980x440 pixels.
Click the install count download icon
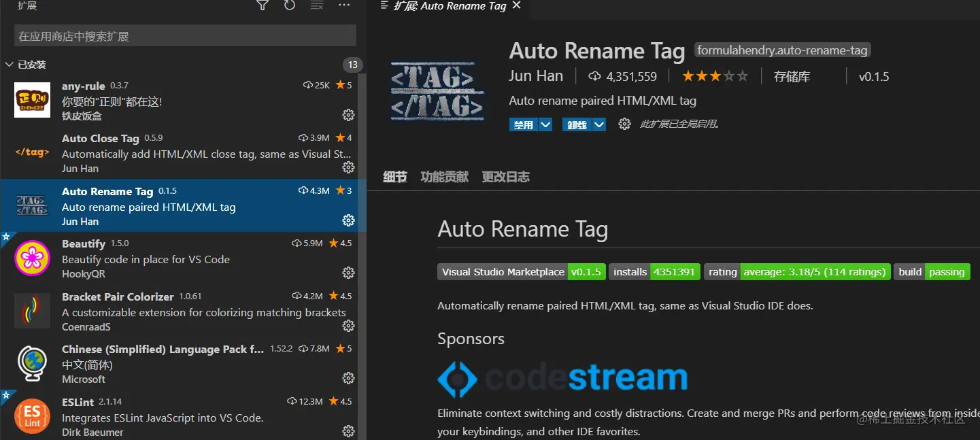point(595,76)
